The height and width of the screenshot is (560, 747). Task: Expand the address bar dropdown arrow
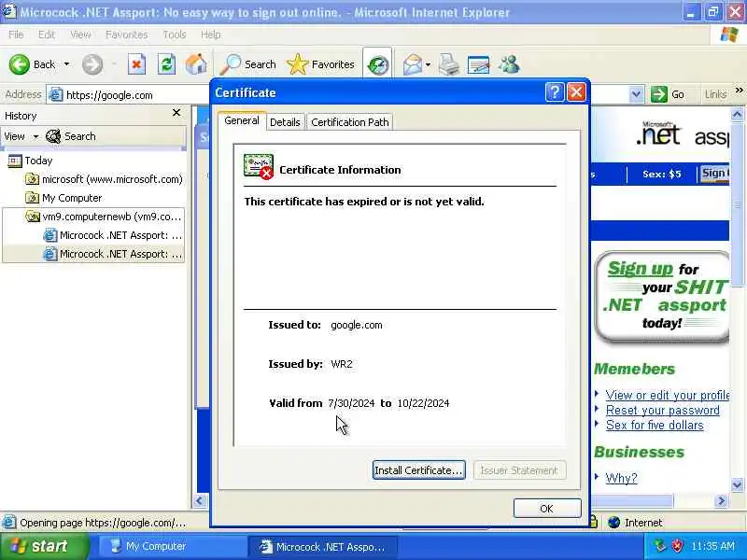636,94
